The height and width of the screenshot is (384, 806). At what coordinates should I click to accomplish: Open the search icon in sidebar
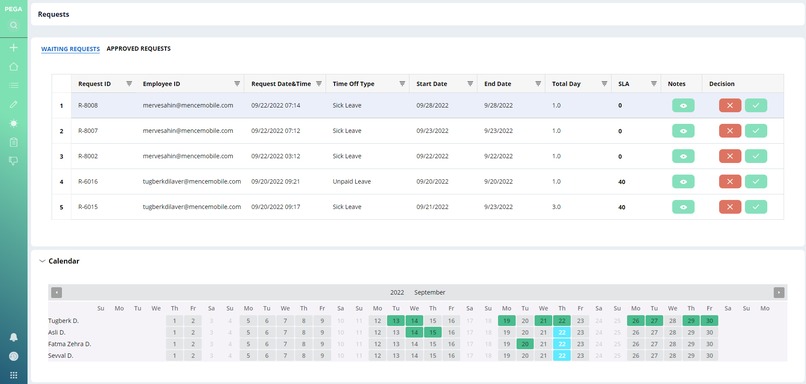coord(14,25)
